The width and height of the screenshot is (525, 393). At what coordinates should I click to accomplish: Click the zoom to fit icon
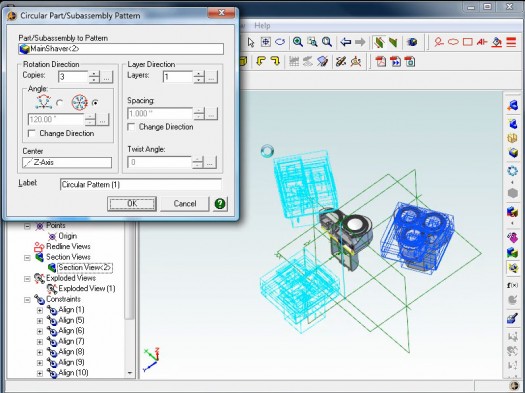pyautogui.click(x=266, y=42)
